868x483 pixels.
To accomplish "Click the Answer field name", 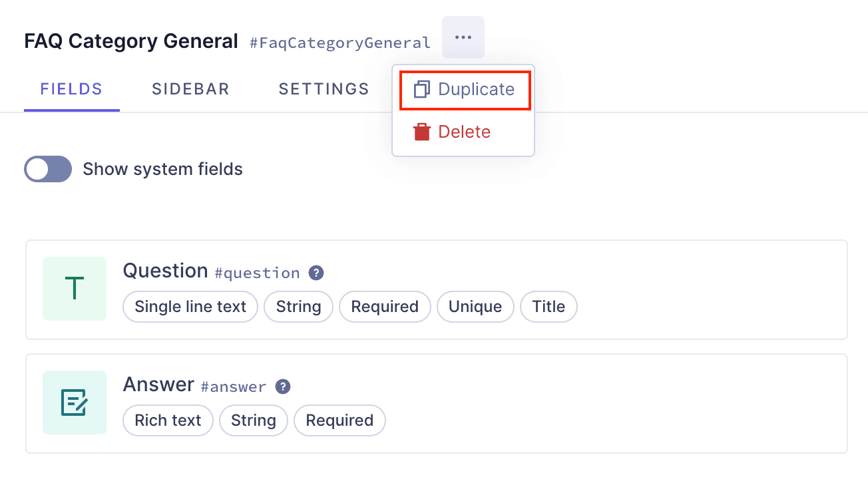I will pyautogui.click(x=158, y=385).
